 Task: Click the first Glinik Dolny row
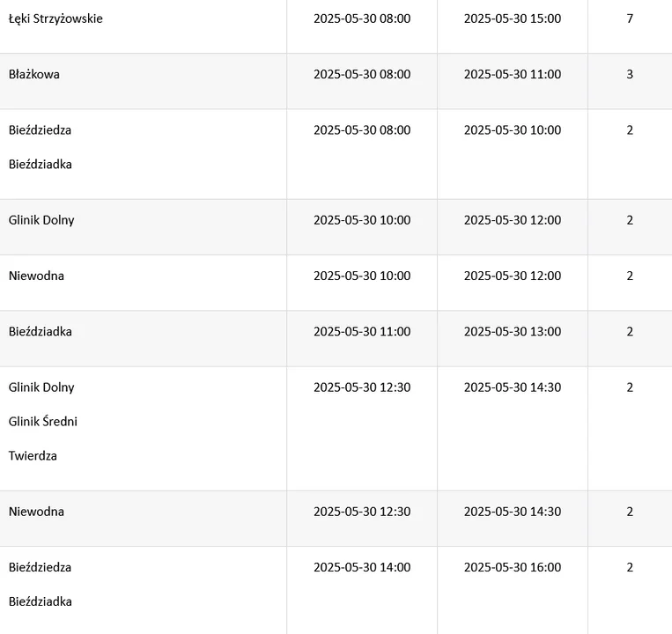pyautogui.click(x=41, y=220)
